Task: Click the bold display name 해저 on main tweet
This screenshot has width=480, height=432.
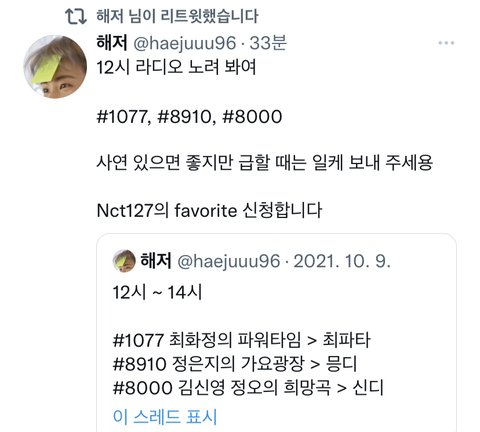Action: coord(112,43)
